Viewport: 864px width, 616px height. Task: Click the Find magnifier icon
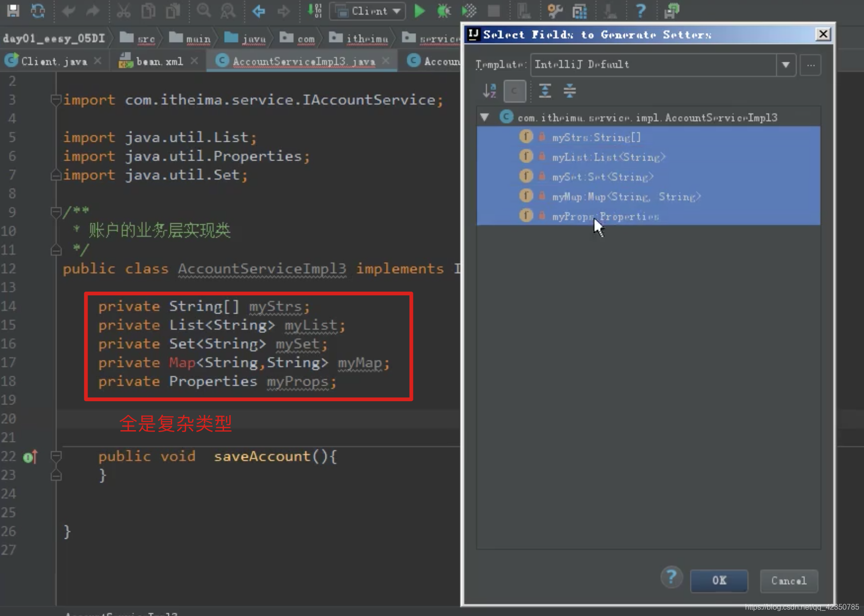204,10
